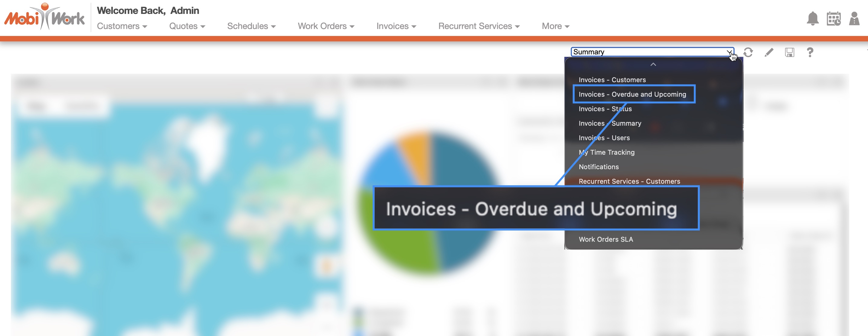
Task: Click the question mark help icon
Action: click(x=810, y=52)
